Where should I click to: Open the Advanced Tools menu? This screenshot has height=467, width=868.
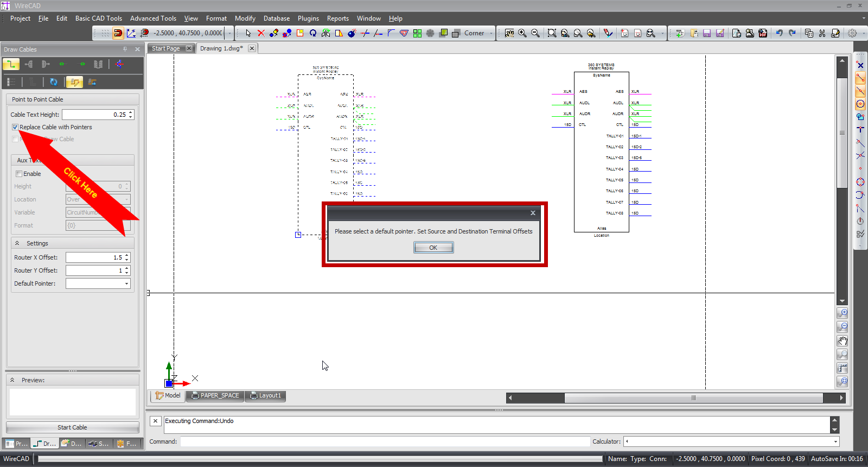click(x=153, y=18)
